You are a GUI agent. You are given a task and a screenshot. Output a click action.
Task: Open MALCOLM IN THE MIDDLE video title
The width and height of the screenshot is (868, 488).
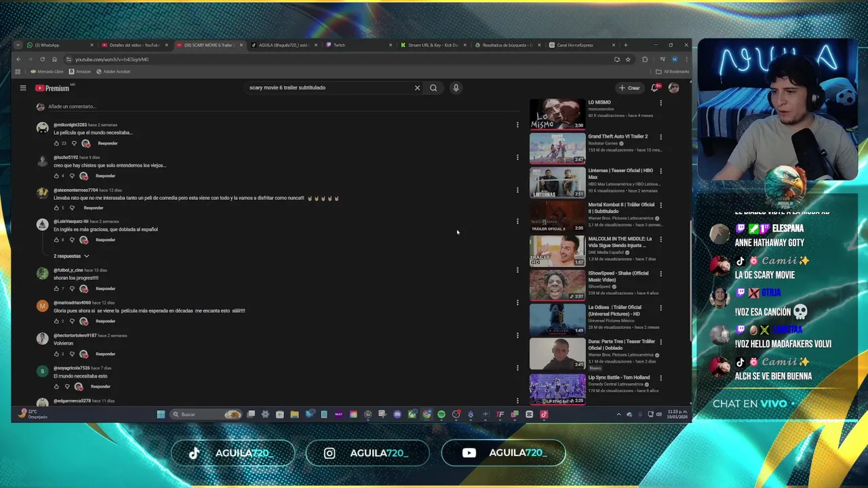(x=620, y=242)
